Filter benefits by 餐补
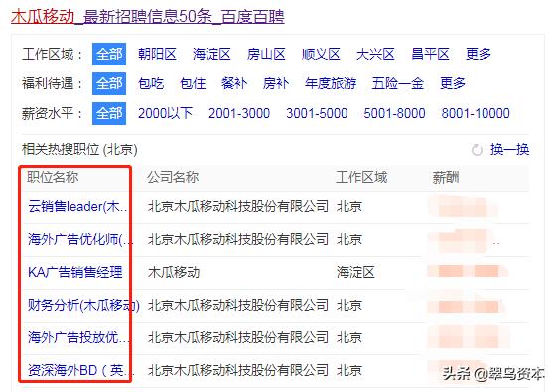This screenshot has height=392, width=556. (x=234, y=83)
